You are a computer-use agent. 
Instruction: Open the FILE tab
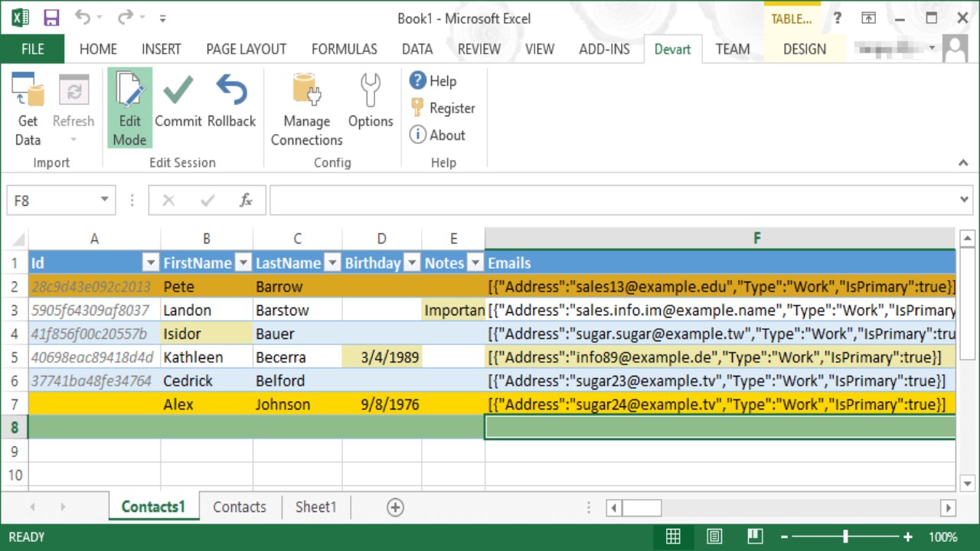pos(32,49)
